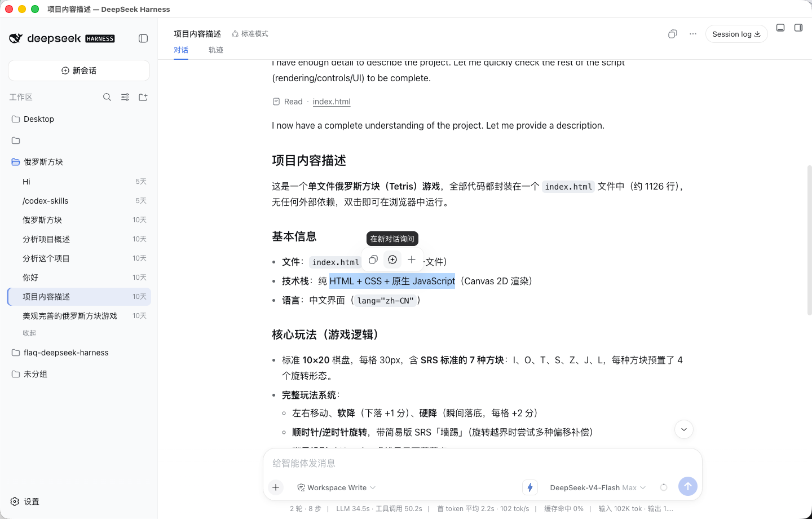Search the workspace list
The height and width of the screenshot is (519, 812).
[x=107, y=97]
